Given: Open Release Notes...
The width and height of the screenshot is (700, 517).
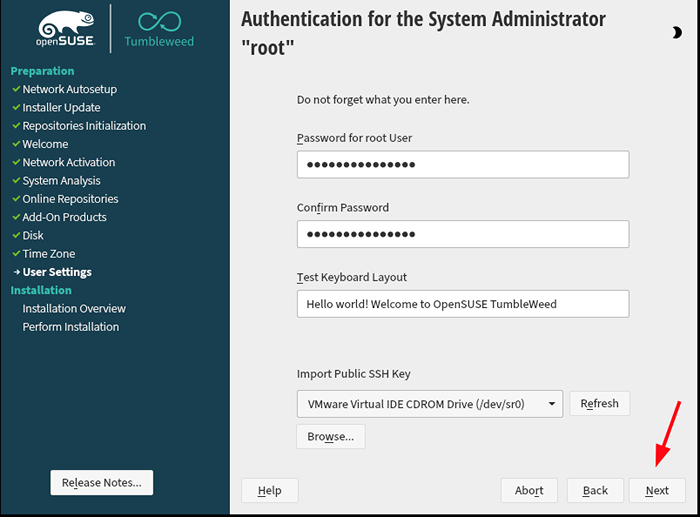Looking at the screenshot, I should 102,483.
